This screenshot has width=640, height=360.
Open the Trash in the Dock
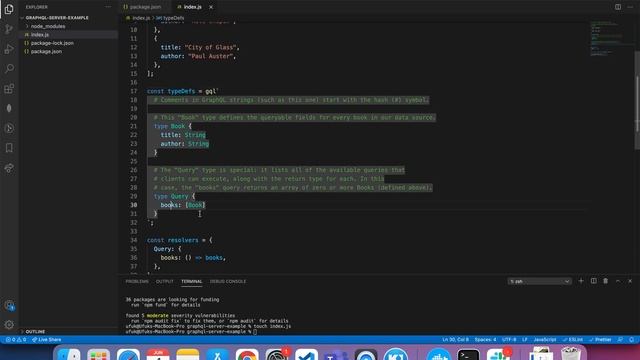(x=570, y=354)
